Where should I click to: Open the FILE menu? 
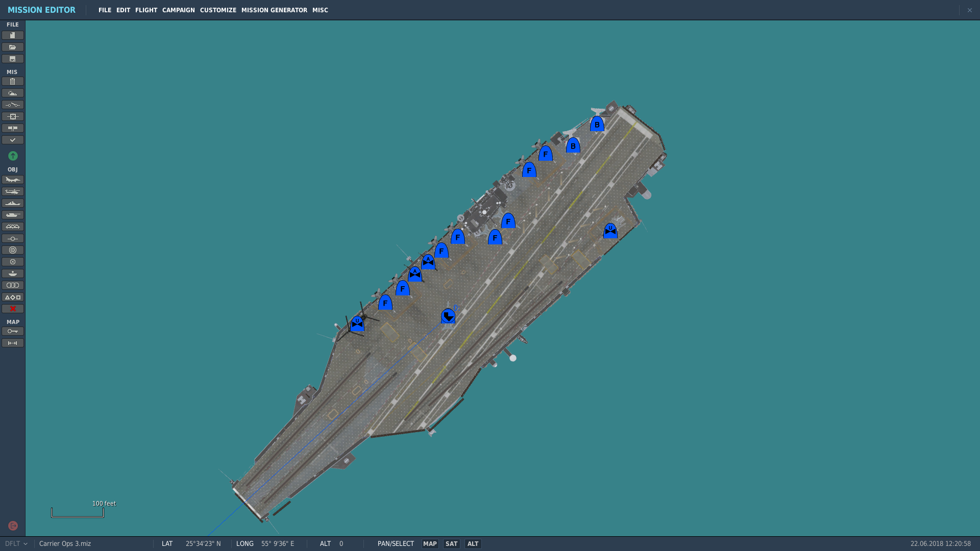point(105,10)
